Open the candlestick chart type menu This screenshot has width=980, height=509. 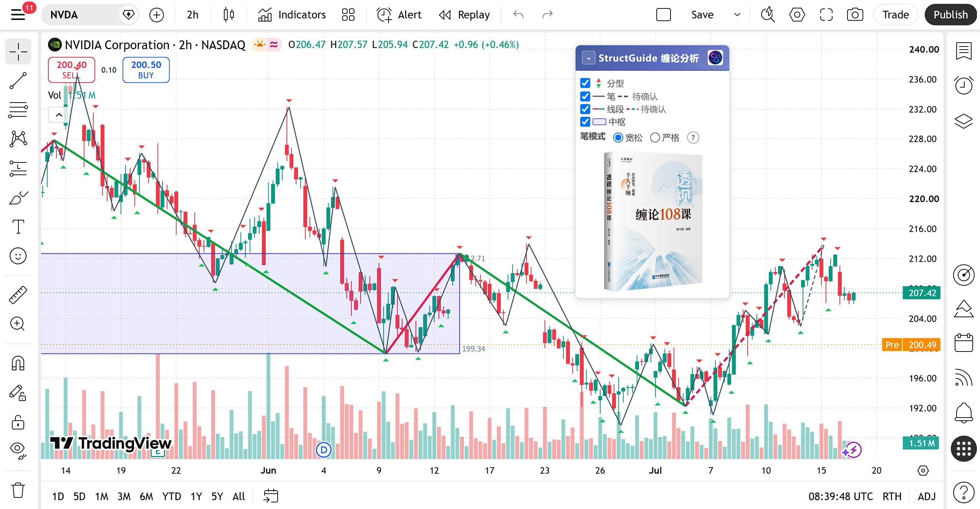[228, 15]
